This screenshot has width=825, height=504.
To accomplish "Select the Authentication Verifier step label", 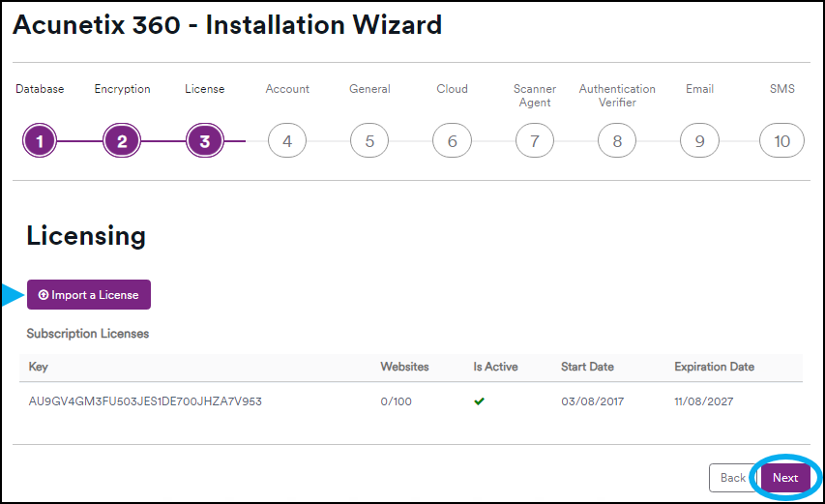I will (x=617, y=96).
